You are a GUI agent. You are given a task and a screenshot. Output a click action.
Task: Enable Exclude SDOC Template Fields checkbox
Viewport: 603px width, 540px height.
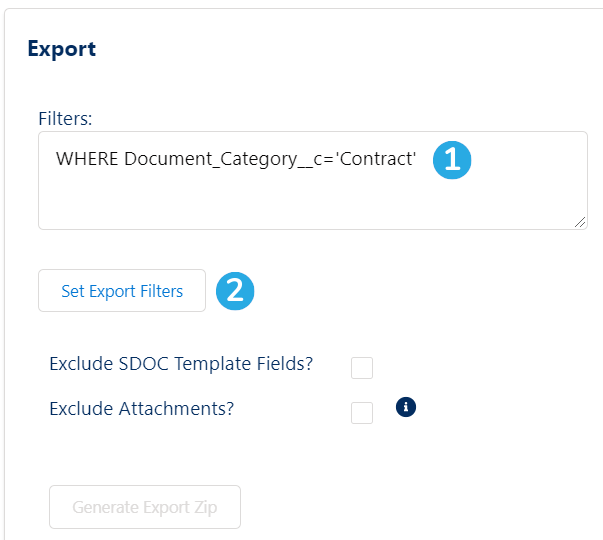tap(362, 368)
